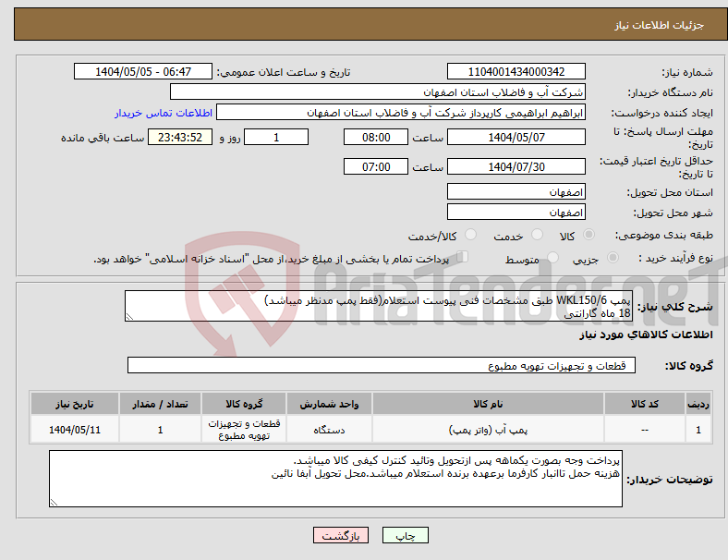Click the price validity date 1404/07/30
The height and width of the screenshot is (560, 728).
tap(516, 166)
